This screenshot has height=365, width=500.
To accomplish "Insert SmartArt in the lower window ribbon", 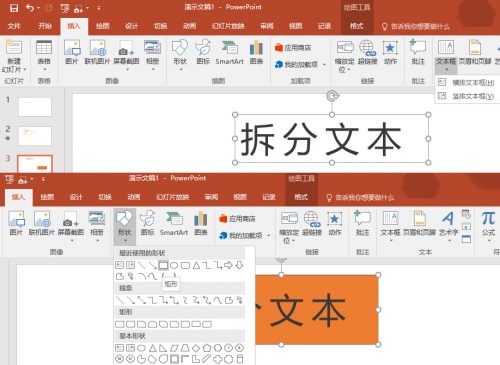I will pyautogui.click(x=174, y=223).
